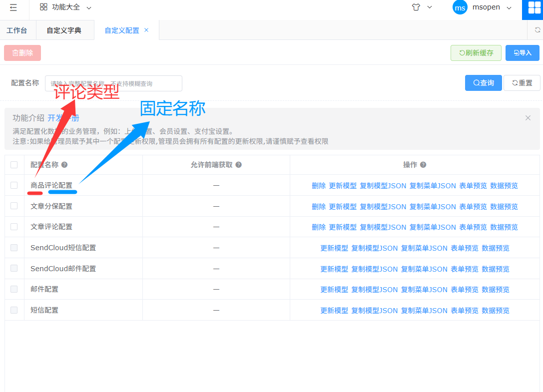Viewport: 543px width, 392px height.
Task: Click the help icon beside 操作 header
Action: coord(423,165)
